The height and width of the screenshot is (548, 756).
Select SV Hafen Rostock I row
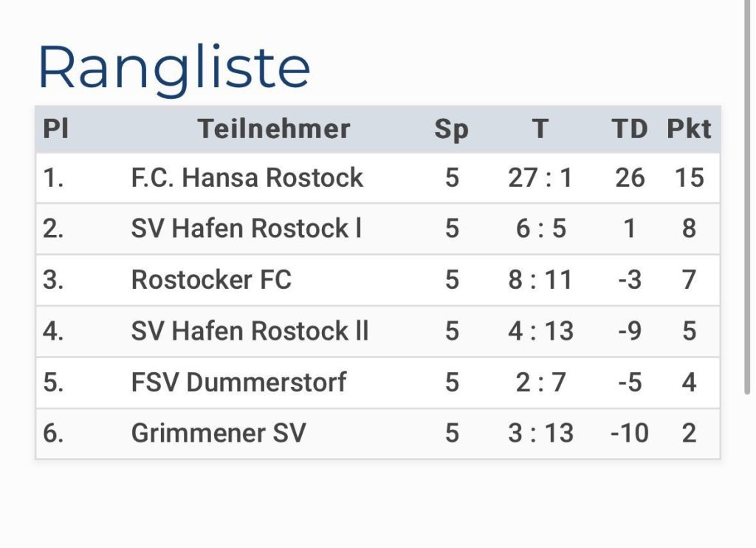[x=378, y=228]
